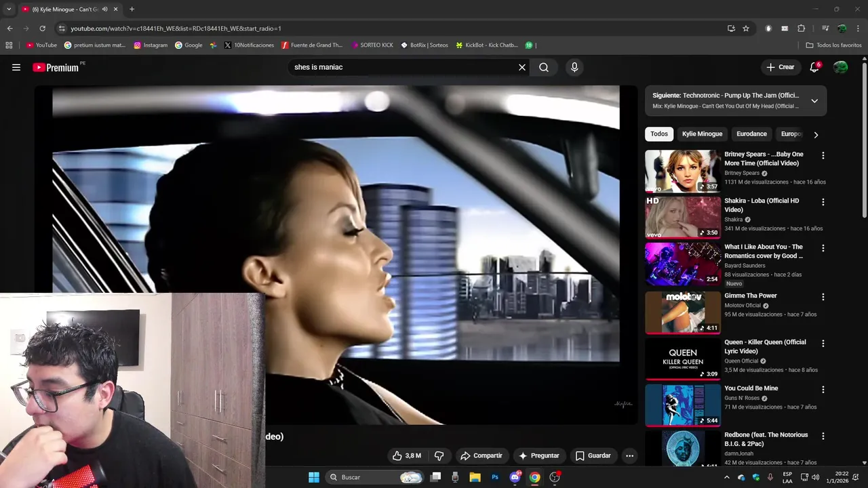868x488 pixels.
Task: Open options for Gimme Tha Power video
Action: [x=823, y=297]
